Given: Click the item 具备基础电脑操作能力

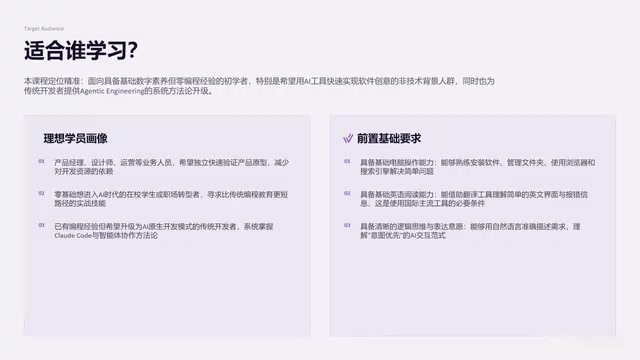Looking at the screenshot, I should coord(478,167).
